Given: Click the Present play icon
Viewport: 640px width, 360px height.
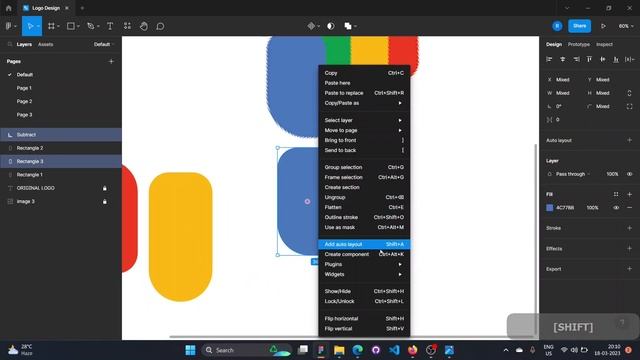Looking at the screenshot, I should [x=603, y=26].
